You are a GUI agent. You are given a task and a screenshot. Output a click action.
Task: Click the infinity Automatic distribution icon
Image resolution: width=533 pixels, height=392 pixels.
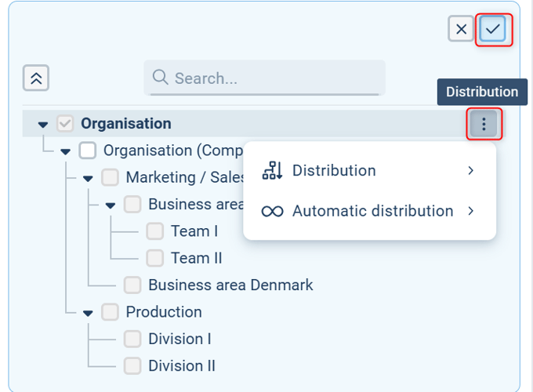click(x=272, y=212)
